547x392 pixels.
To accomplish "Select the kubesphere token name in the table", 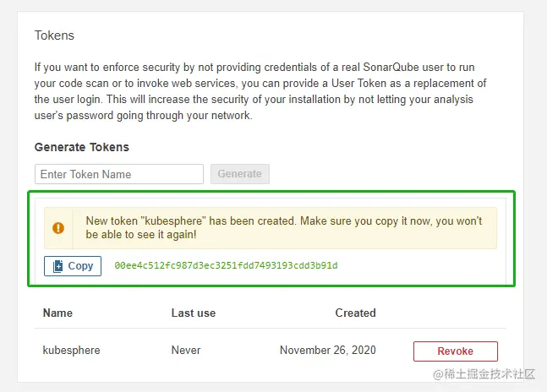I will tap(71, 350).
